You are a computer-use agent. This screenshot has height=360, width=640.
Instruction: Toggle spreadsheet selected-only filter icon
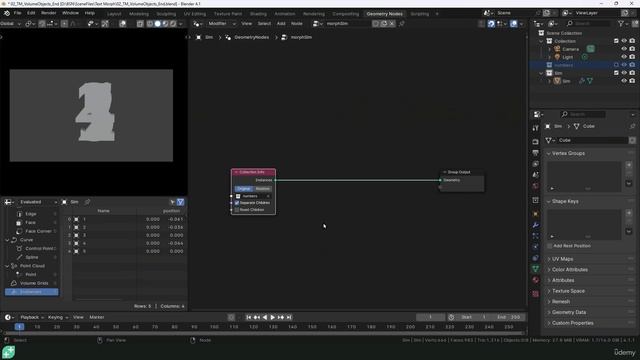(173, 202)
